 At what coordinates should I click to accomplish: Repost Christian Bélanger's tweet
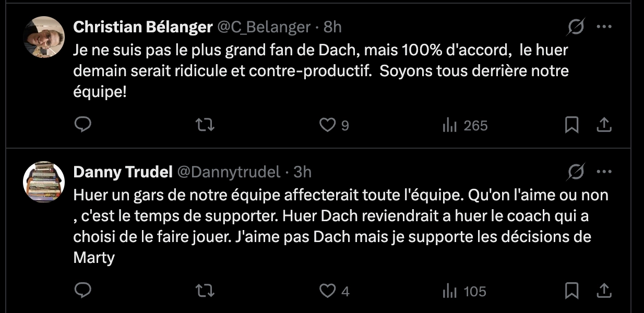point(205,125)
